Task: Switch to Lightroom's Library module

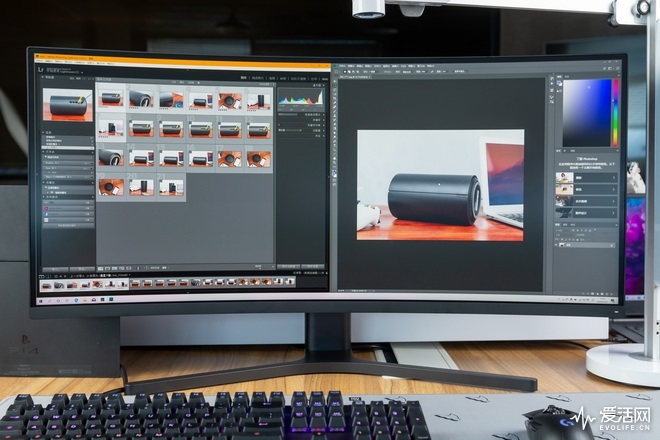Action: tap(244, 78)
